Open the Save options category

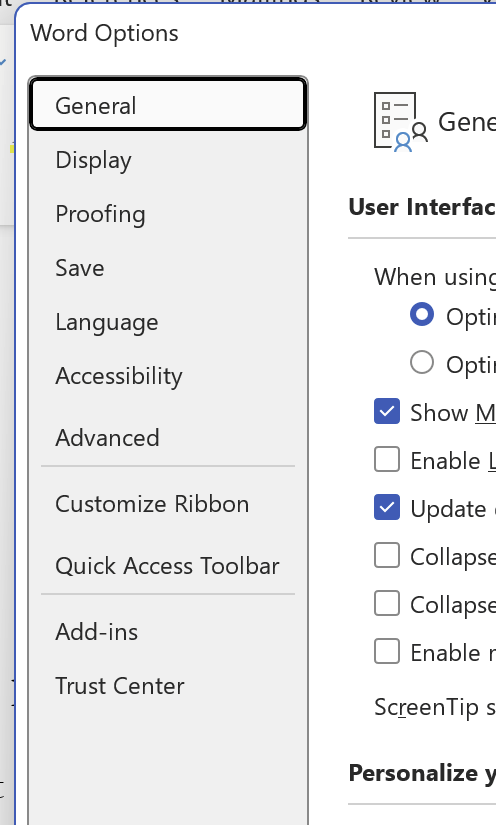coord(168,268)
